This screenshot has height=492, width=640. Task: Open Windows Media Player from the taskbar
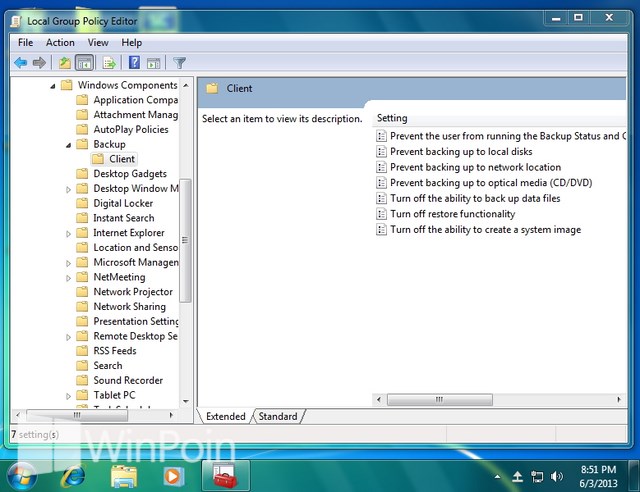[x=173, y=476]
